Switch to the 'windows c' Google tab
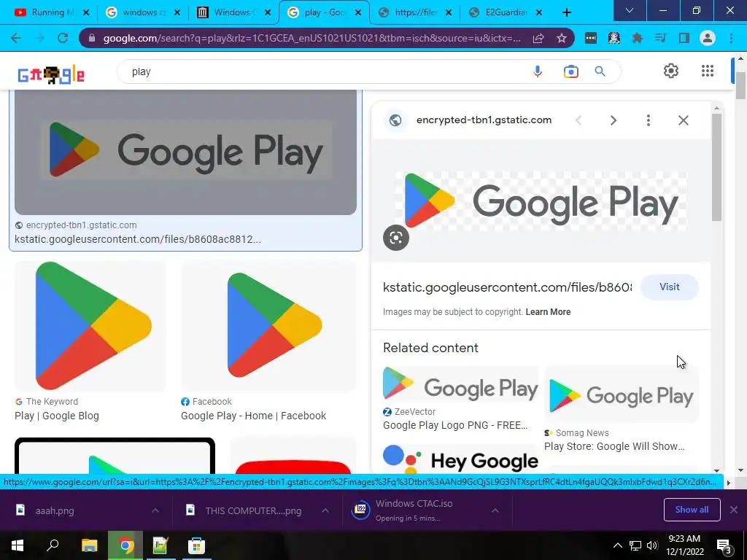Viewport: 747px width, 560px height. 143,12
